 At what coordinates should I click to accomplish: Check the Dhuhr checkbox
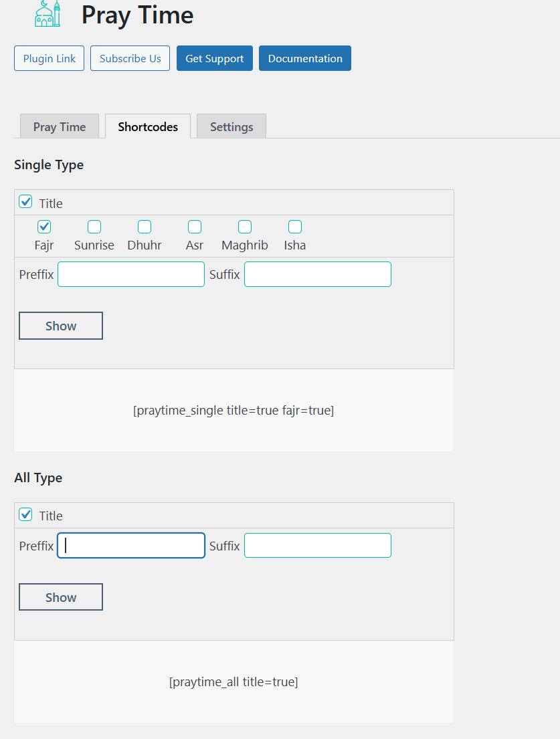click(x=145, y=227)
